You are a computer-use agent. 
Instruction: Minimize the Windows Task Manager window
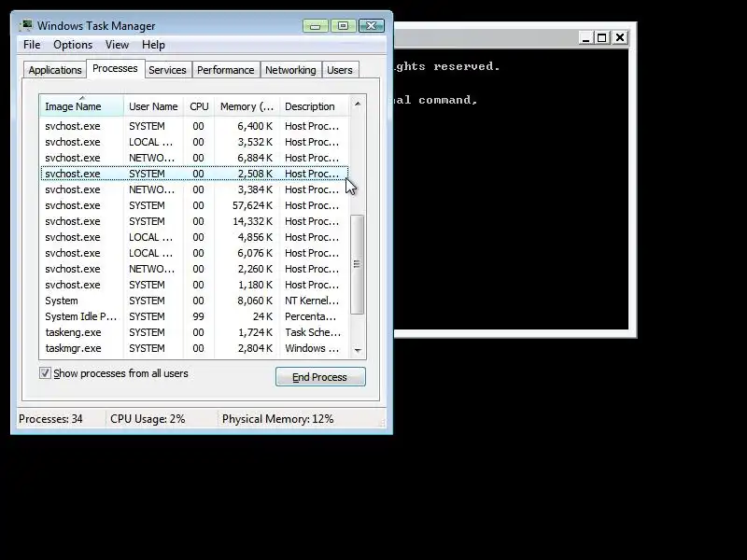316,26
